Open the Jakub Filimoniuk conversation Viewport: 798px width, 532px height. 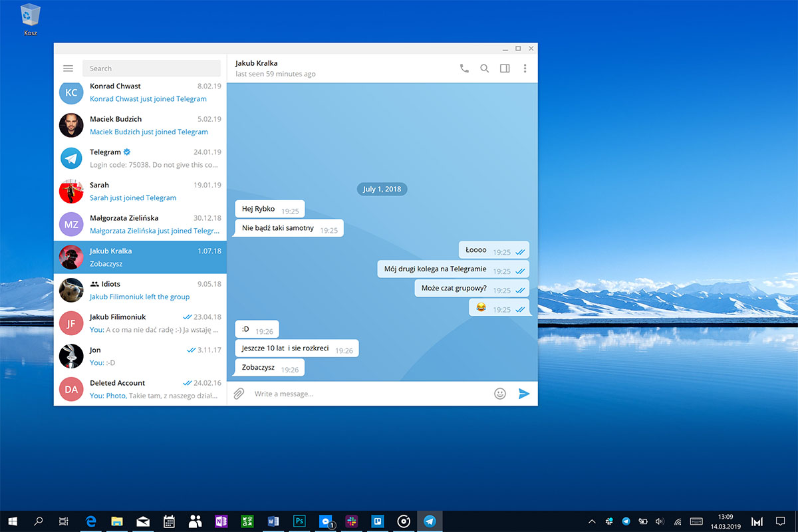(140, 323)
